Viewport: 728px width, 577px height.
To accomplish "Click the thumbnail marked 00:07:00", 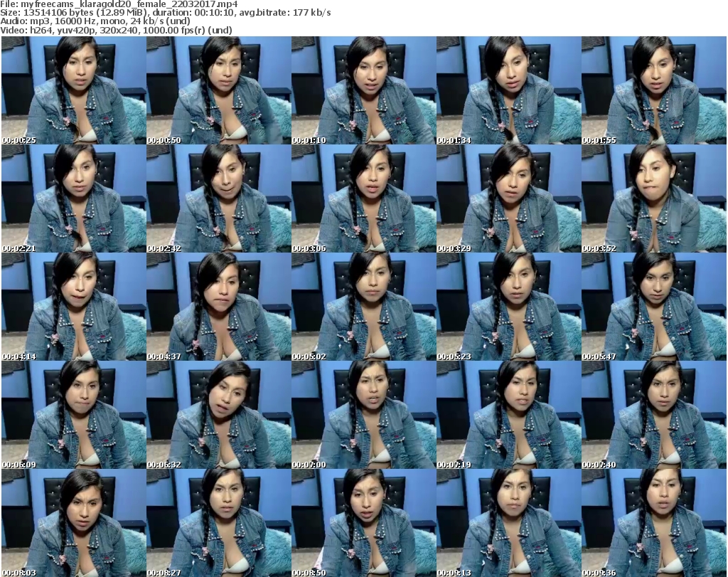I will tap(363, 415).
